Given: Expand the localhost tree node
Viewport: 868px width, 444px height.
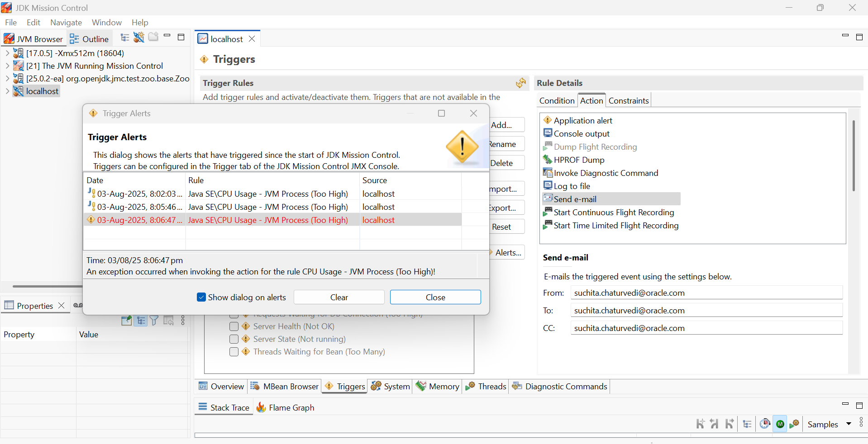Looking at the screenshot, I should pos(7,91).
